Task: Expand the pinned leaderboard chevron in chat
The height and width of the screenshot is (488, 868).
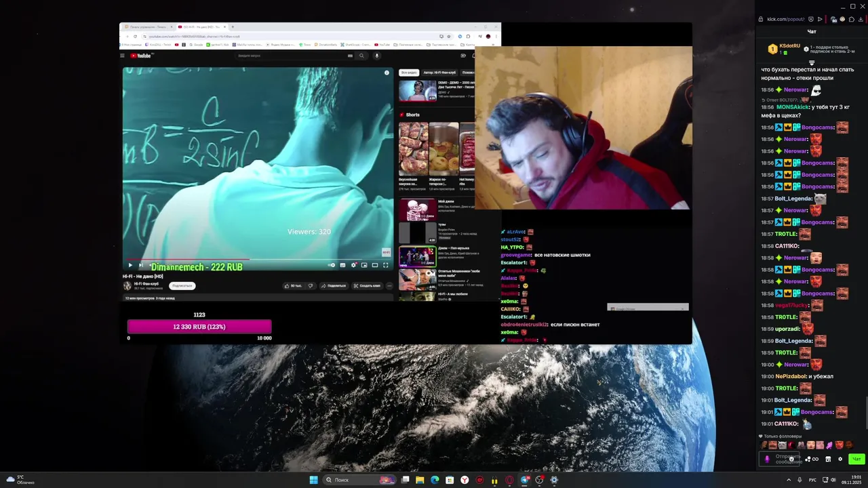Action: pos(812,62)
